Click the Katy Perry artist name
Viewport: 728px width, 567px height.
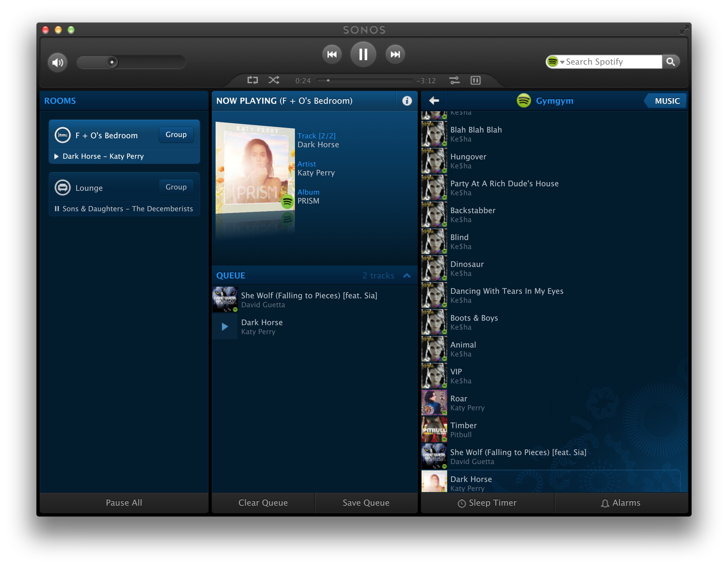click(316, 173)
